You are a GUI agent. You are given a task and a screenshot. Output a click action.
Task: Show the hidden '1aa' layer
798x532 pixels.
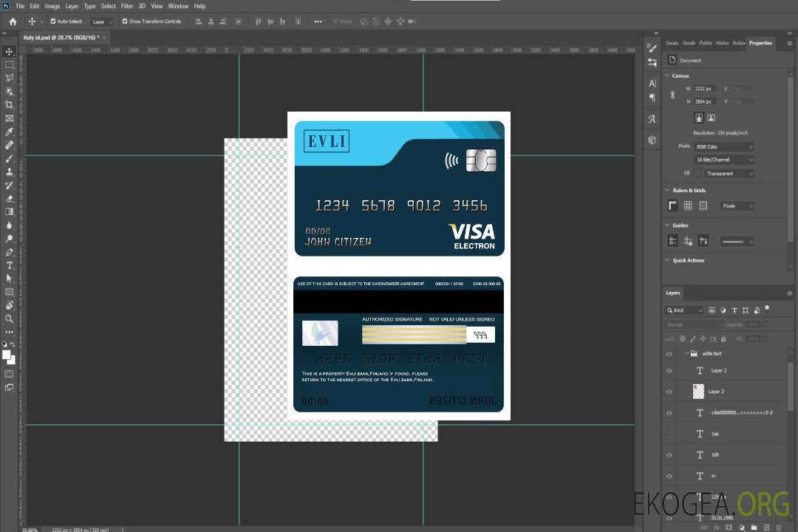669,434
